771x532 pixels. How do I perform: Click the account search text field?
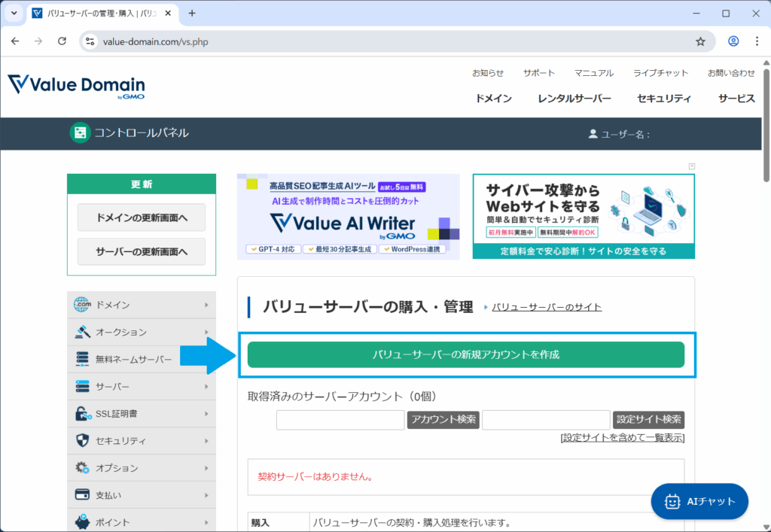(x=340, y=420)
